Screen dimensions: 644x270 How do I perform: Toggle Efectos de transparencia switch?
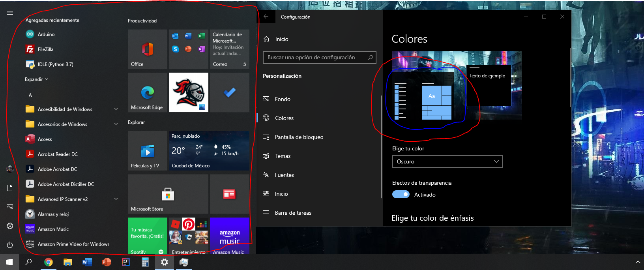(401, 194)
